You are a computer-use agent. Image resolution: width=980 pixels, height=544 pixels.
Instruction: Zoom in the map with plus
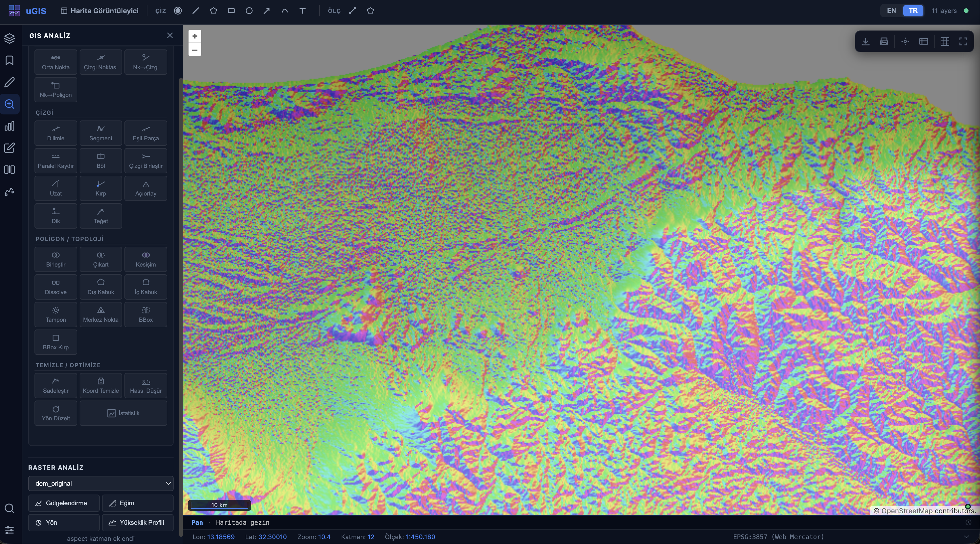click(x=195, y=36)
